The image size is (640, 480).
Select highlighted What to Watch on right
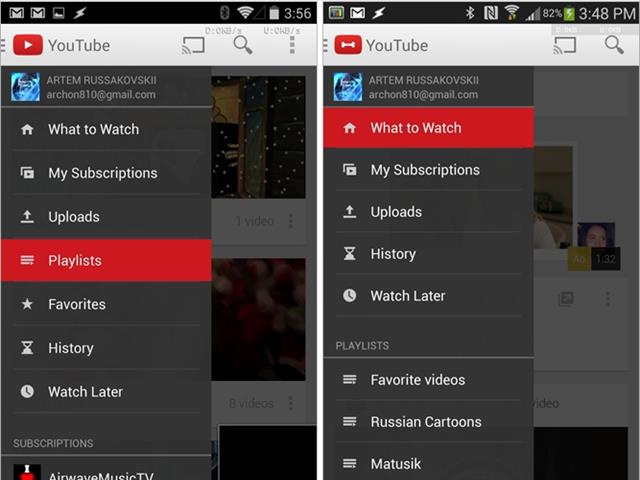point(429,128)
